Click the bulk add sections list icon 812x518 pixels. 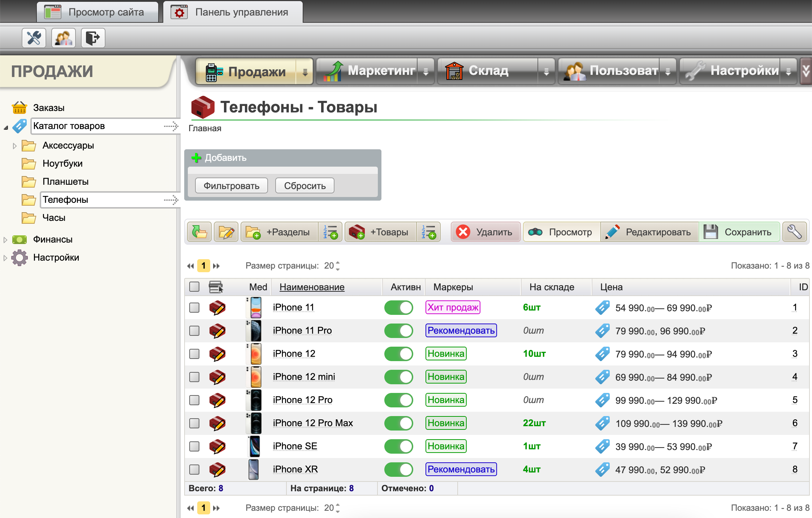click(x=331, y=232)
